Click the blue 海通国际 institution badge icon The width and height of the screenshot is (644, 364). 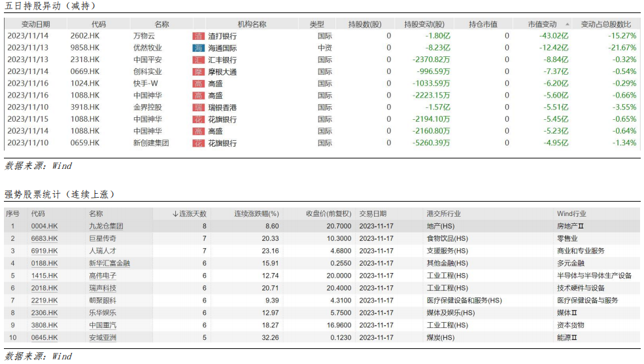[198, 48]
